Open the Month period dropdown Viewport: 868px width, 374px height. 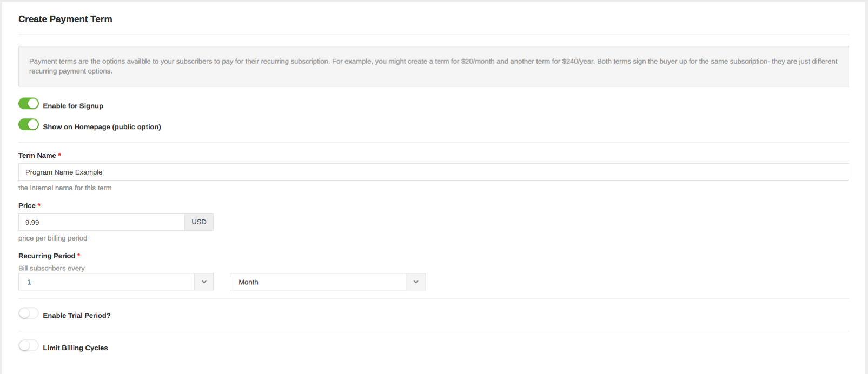pyautogui.click(x=328, y=282)
